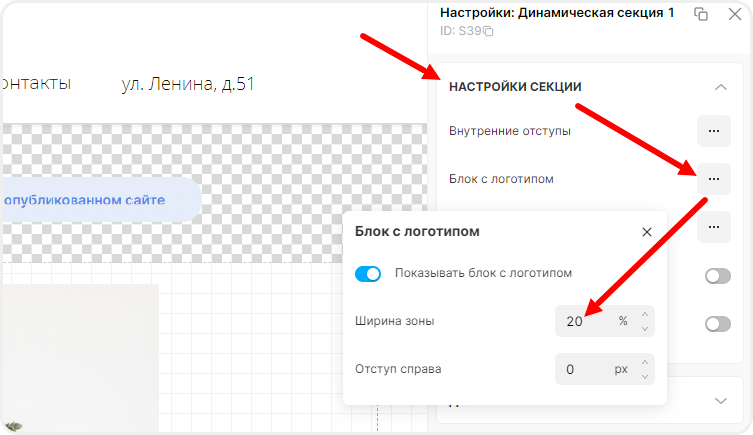
Task: Click the опубликованном сайте notice link
Action: [85, 200]
